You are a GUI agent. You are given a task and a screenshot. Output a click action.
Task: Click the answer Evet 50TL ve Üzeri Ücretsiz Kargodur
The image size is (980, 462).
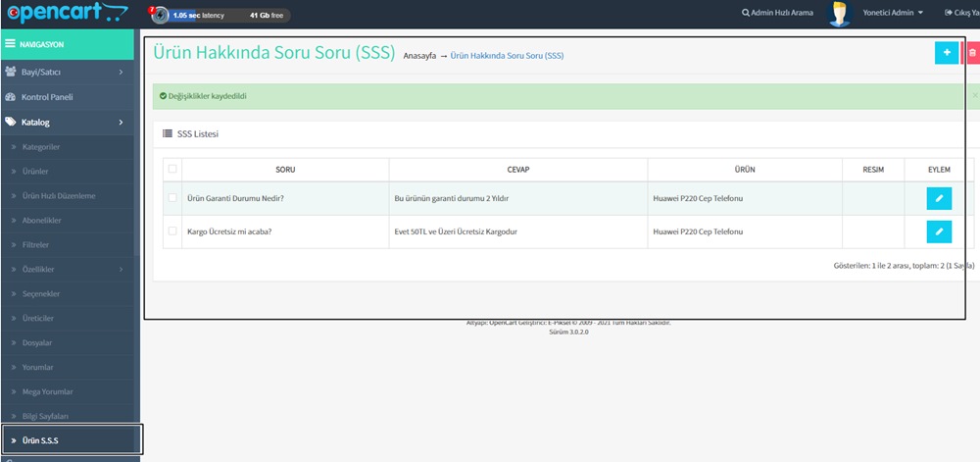coord(456,231)
